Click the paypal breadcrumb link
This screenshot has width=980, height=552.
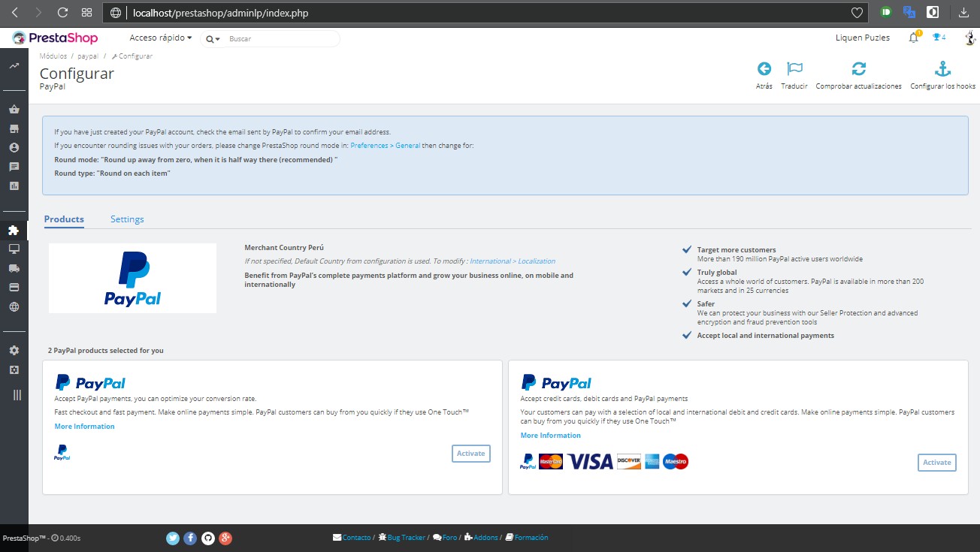point(88,56)
